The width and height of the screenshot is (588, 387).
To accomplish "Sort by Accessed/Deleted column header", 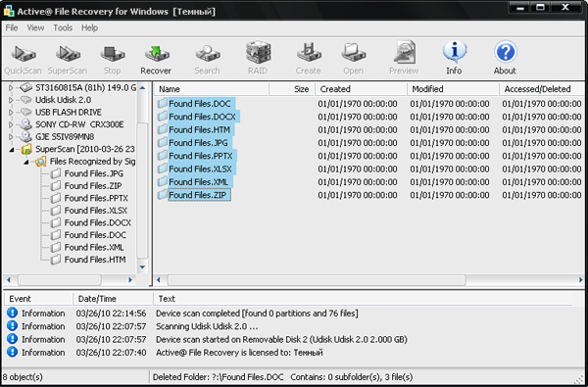I will [x=542, y=89].
